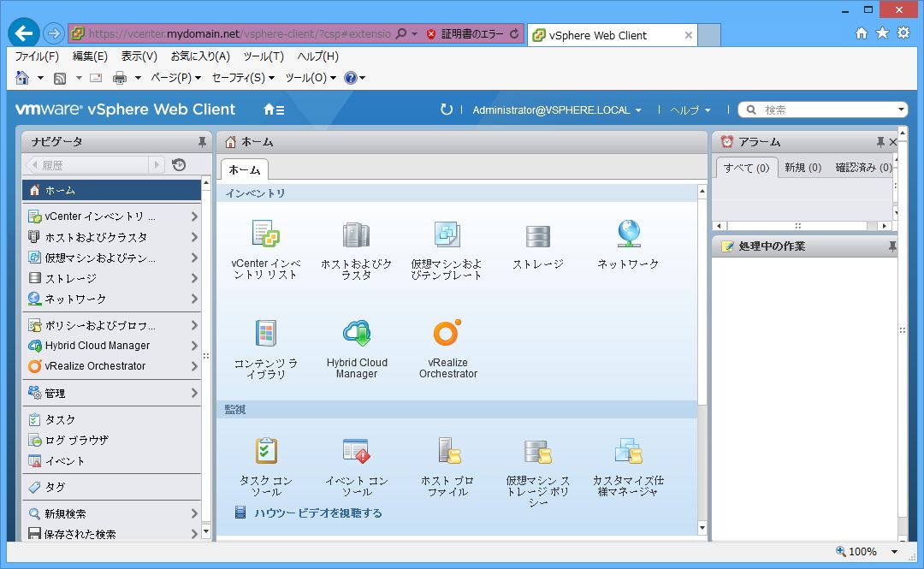Open the Favorites (お気に入り) menu

click(200, 56)
